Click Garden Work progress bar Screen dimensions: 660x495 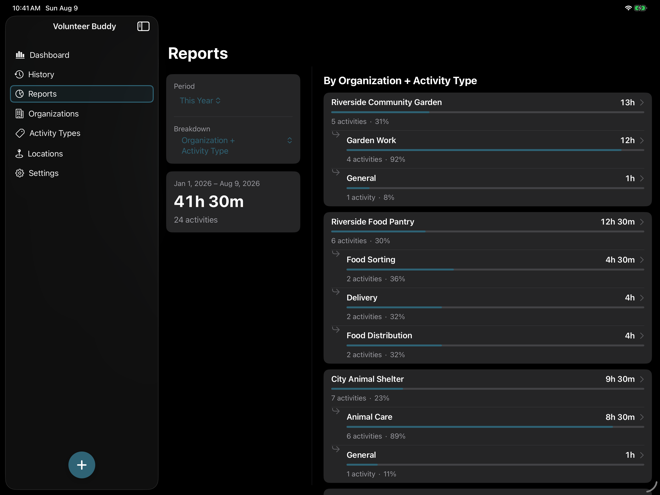(495, 150)
